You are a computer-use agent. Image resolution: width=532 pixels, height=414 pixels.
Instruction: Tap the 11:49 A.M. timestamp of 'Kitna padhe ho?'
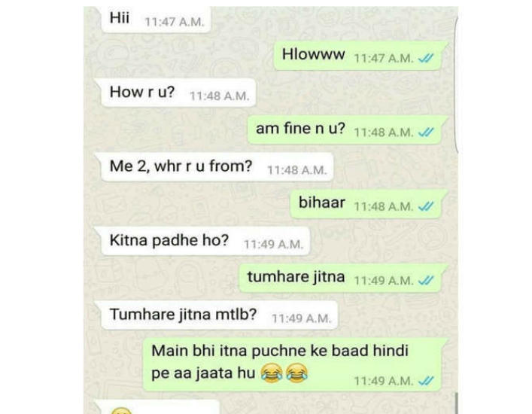click(273, 245)
